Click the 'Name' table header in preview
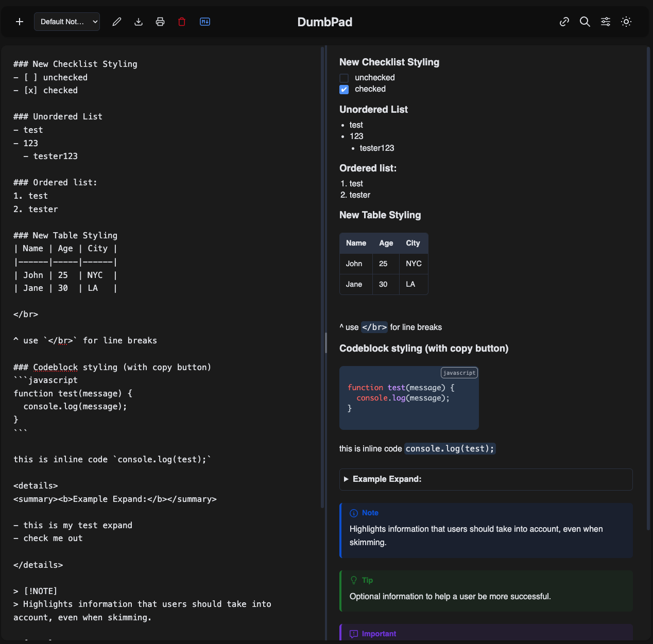653x644 pixels. tap(356, 243)
